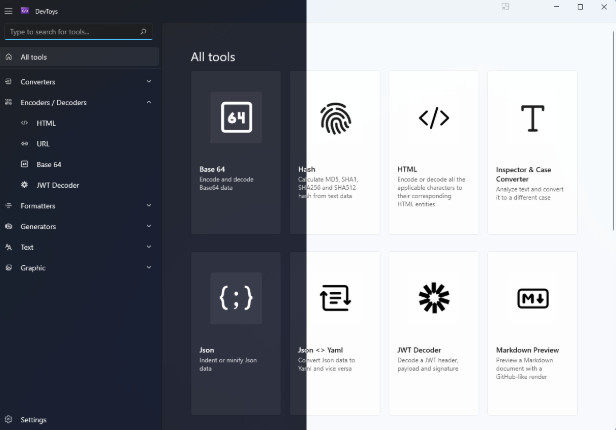Click the Hash fingerprint icon
This screenshot has height=430, width=616.
point(336,118)
